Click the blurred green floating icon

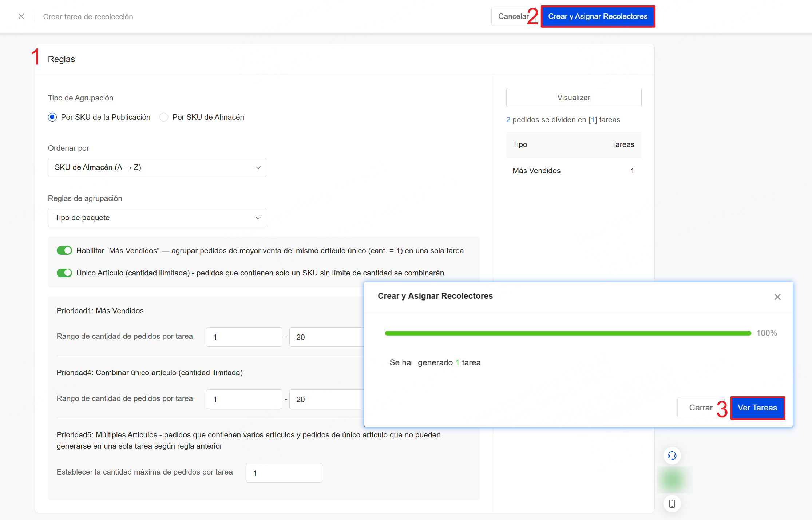672,480
